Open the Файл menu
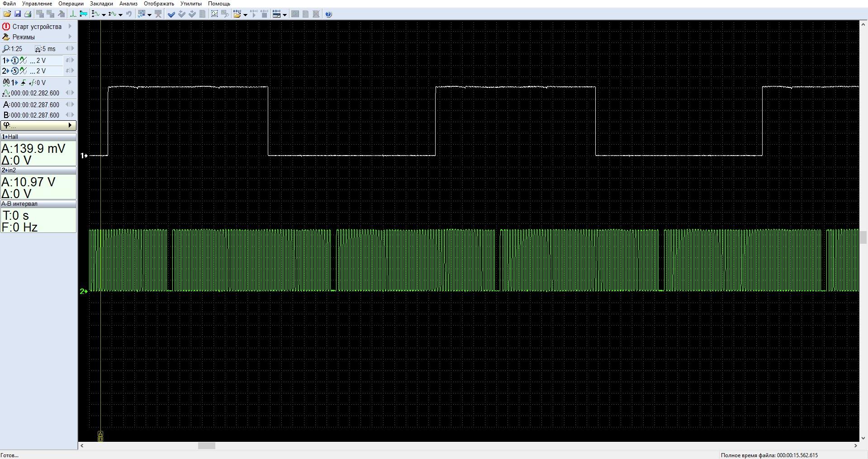This screenshot has height=459, width=868. [x=9, y=4]
